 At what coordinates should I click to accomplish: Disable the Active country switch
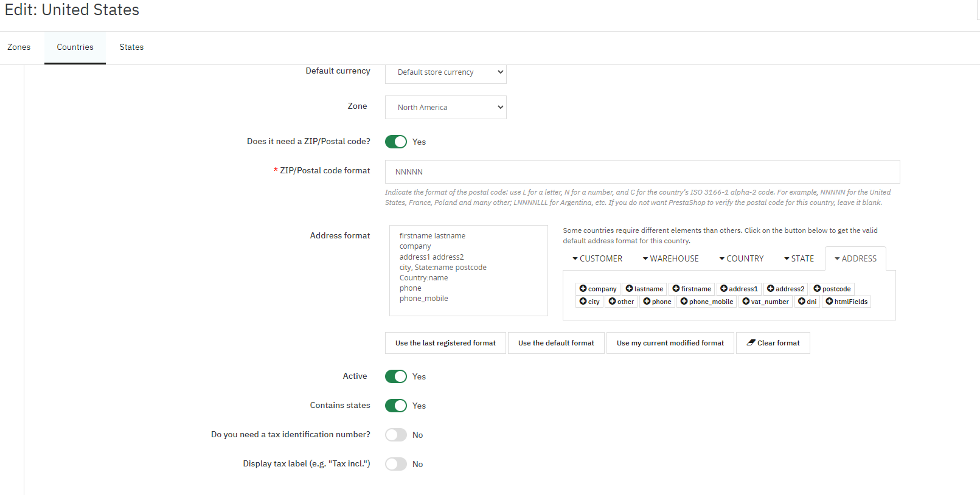pos(396,376)
